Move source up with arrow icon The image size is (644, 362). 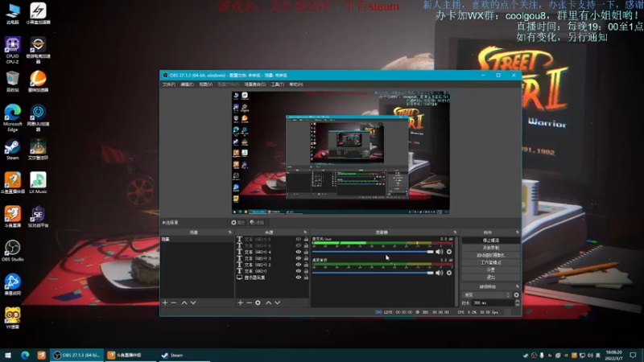(268, 303)
